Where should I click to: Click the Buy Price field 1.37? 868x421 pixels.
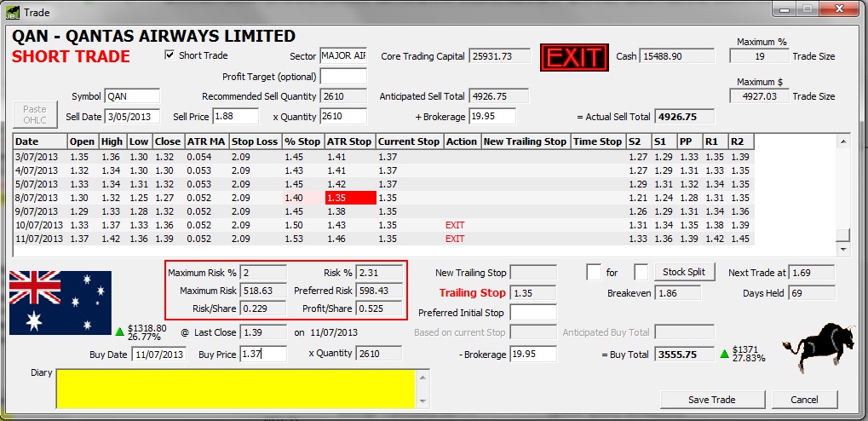(x=263, y=354)
